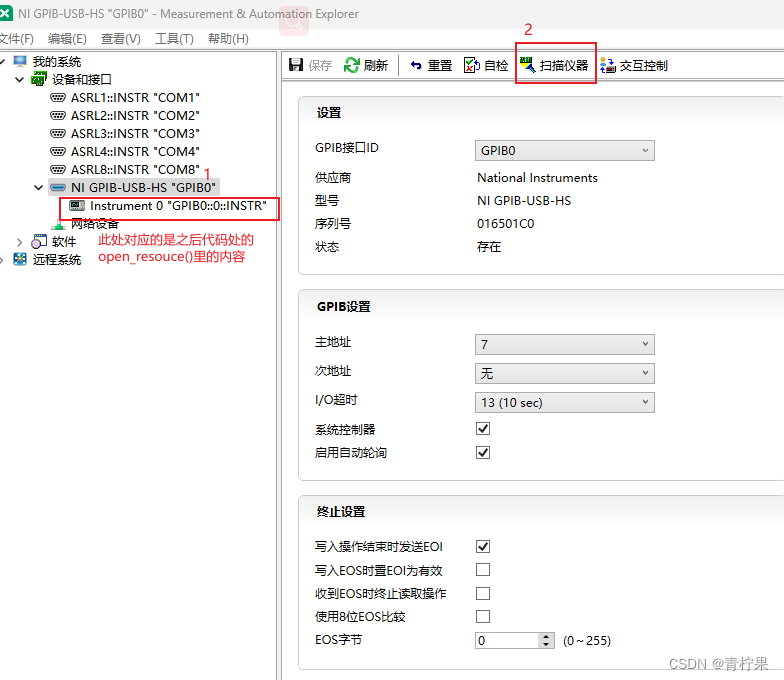Click Devices and Interfaces (设备和接口) icon
The image size is (784, 680).
(39, 79)
